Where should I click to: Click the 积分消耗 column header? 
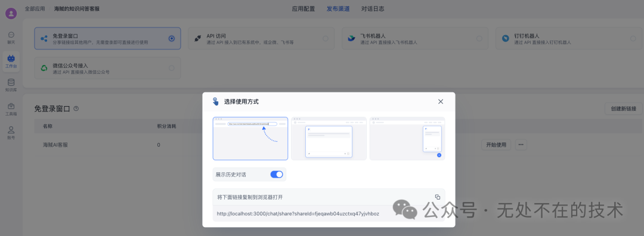166,126
